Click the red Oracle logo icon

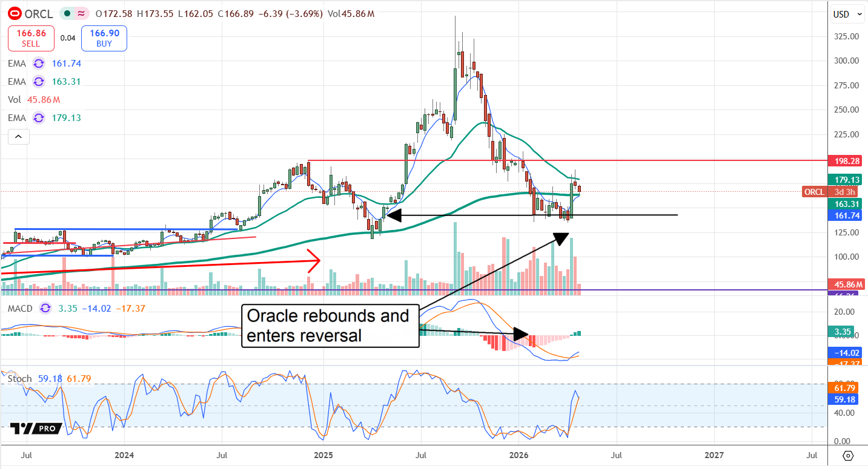click(14, 13)
